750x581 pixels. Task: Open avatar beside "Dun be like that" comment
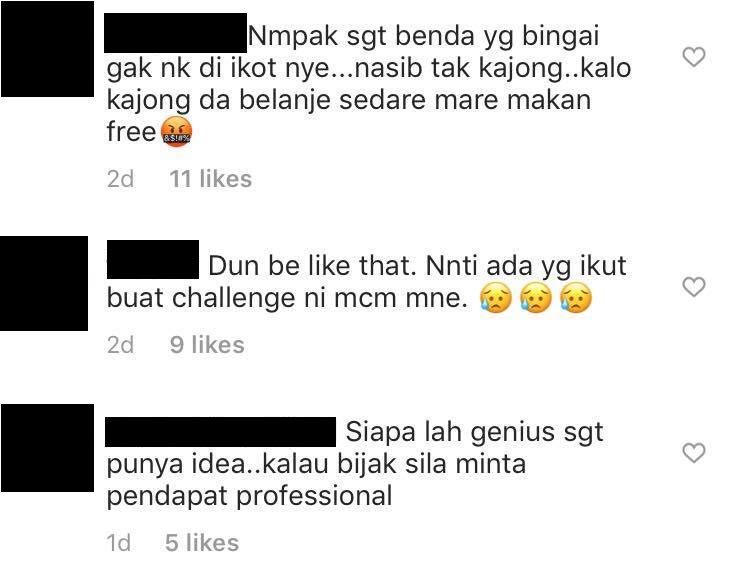pos(44,283)
